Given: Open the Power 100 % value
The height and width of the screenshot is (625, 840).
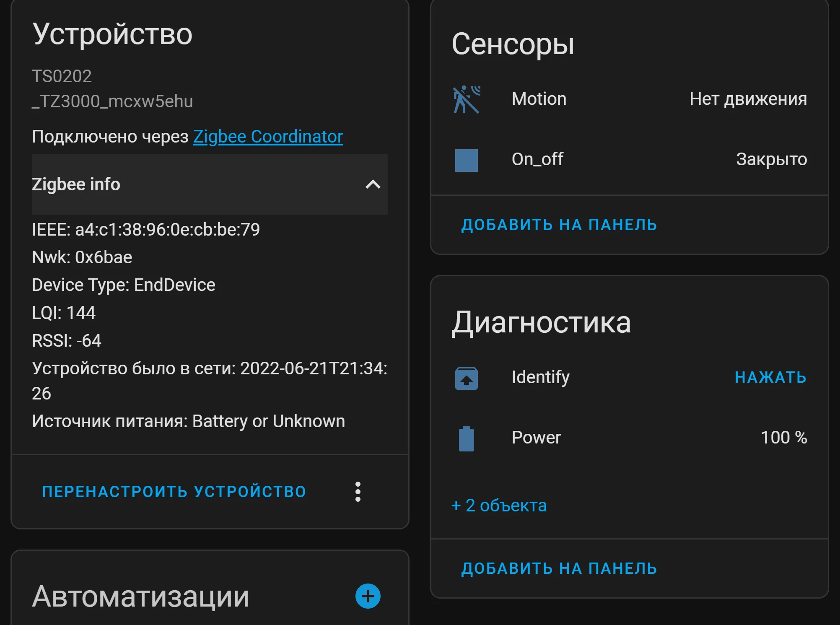Looking at the screenshot, I should click(783, 438).
